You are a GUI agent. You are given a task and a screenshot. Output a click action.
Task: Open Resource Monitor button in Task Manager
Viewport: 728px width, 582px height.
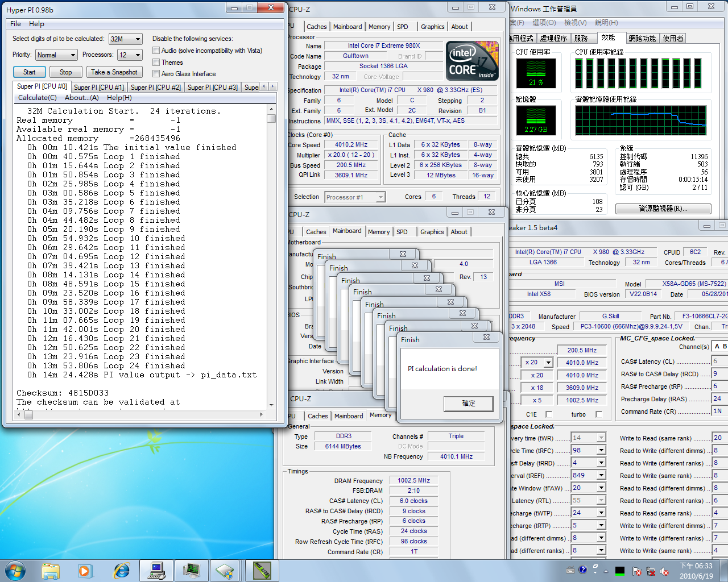click(x=663, y=209)
